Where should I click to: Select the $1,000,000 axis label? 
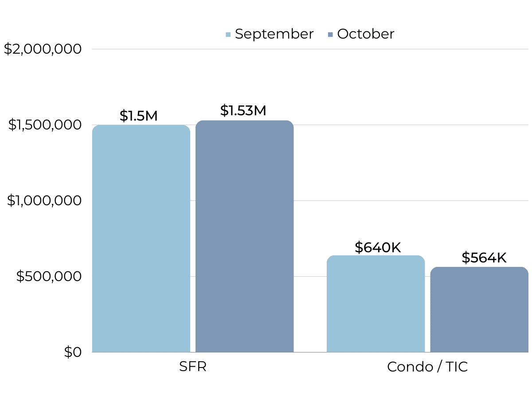pyautogui.click(x=44, y=201)
